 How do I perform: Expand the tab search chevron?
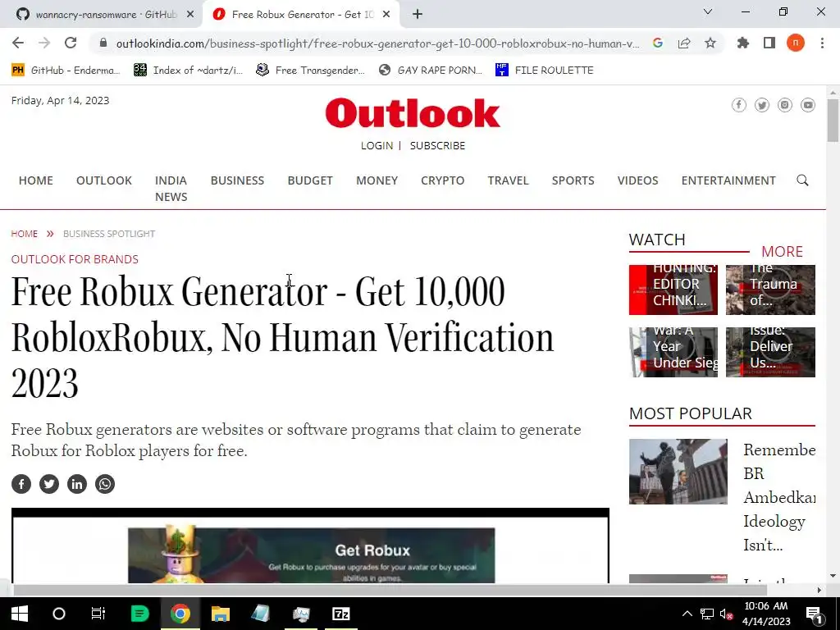pyautogui.click(x=708, y=11)
